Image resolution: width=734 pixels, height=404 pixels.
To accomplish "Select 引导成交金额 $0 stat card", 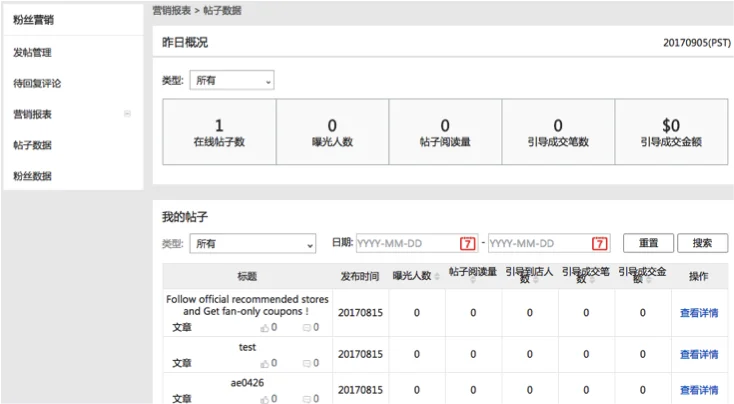I will (x=671, y=132).
